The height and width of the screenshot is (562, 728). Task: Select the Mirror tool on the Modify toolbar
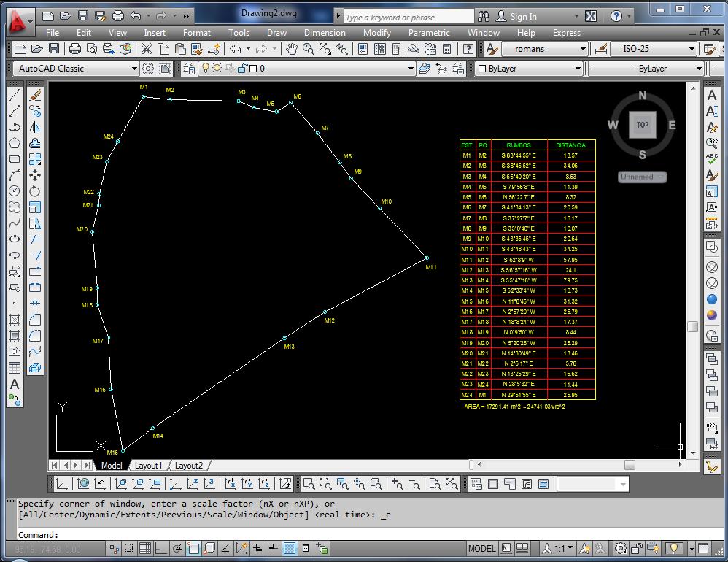tap(35, 126)
